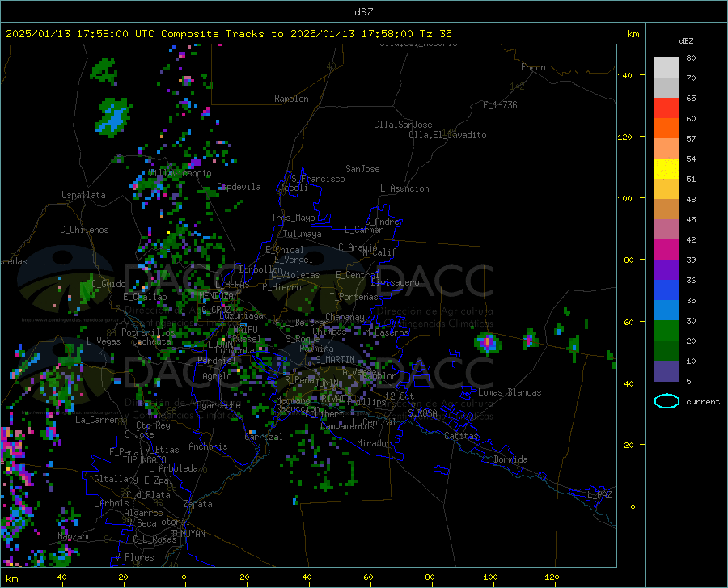The height and width of the screenshot is (588, 728).
Task: Click the 'current' legend label
Action: pyautogui.click(x=703, y=402)
